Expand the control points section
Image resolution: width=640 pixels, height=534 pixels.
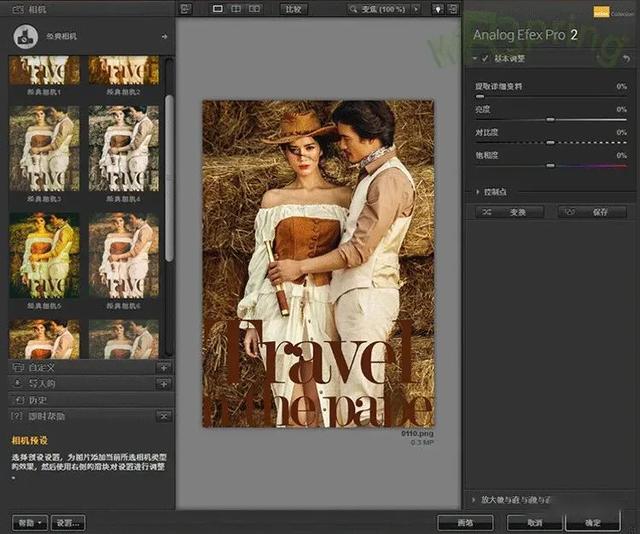[x=477, y=191]
